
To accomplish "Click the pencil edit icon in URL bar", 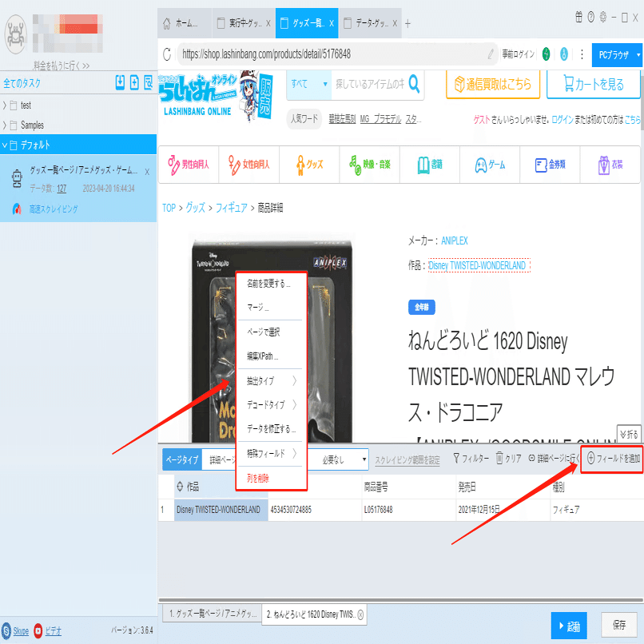I will coord(491,54).
